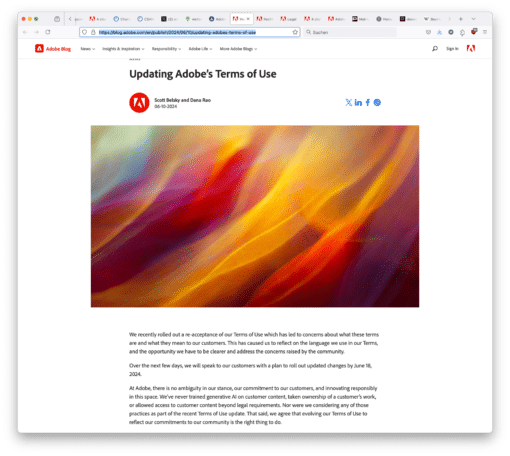Share article on LinkedIn
The height and width of the screenshot is (456, 510).
pos(358,102)
